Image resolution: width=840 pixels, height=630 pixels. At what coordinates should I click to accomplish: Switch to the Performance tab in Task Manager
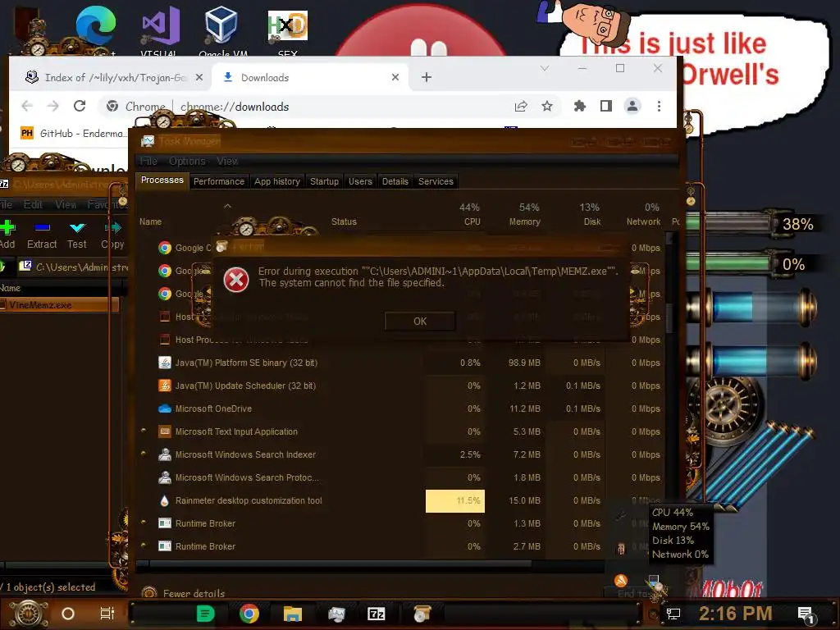pos(218,181)
